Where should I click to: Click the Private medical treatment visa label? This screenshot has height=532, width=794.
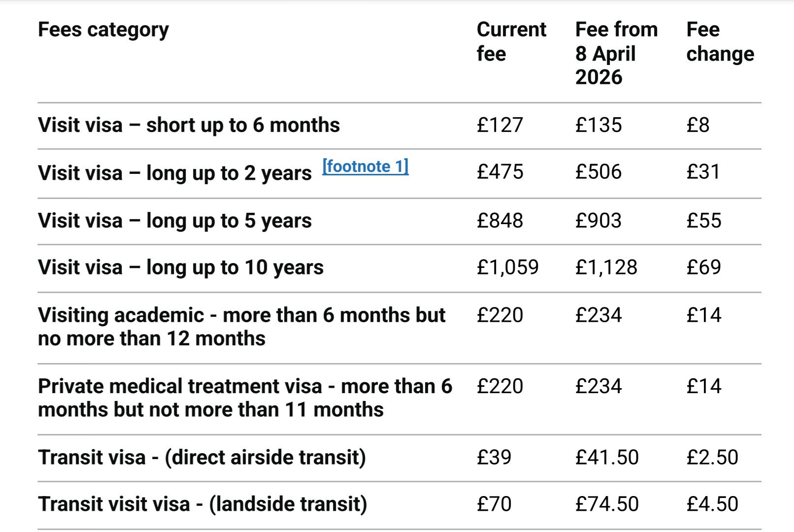[245, 398]
